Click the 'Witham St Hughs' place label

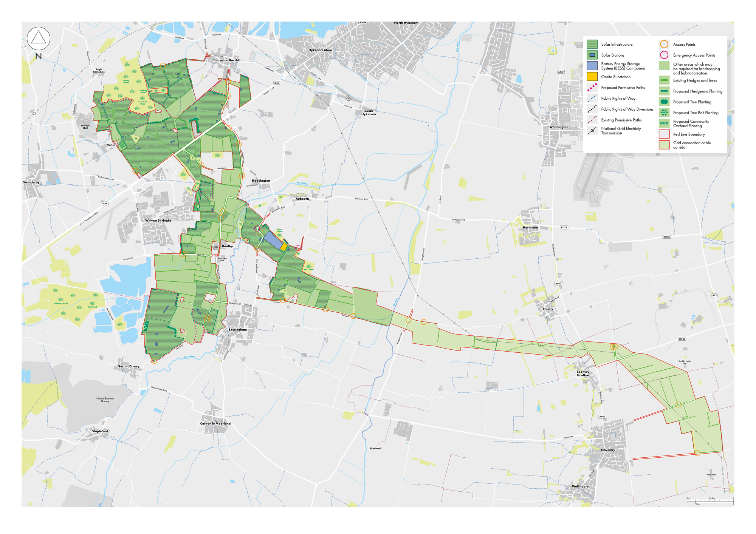coord(158,221)
